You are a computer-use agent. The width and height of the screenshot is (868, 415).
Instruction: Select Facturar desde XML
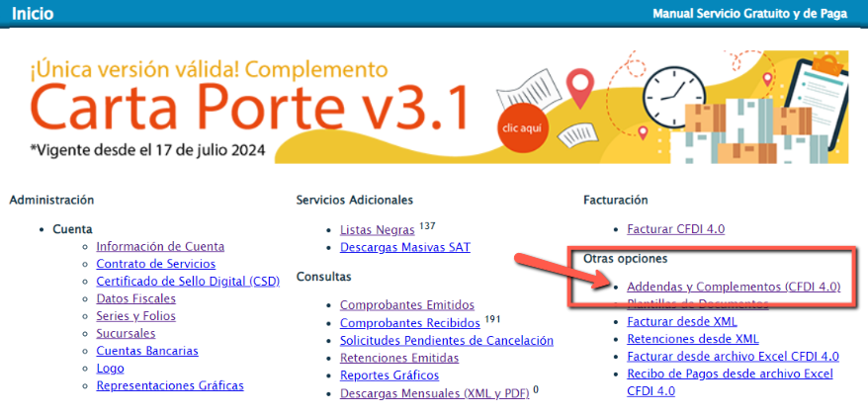pyautogui.click(x=682, y=321)
